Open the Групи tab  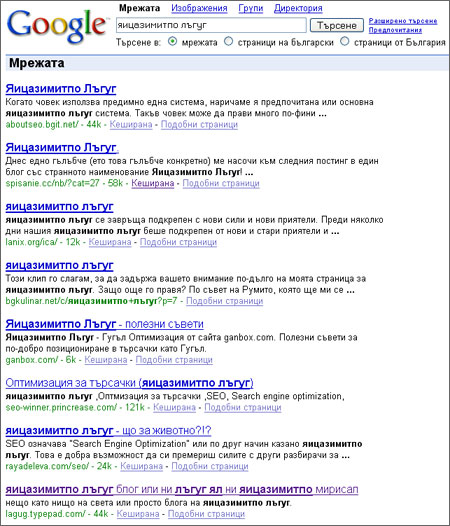[251, 8]
